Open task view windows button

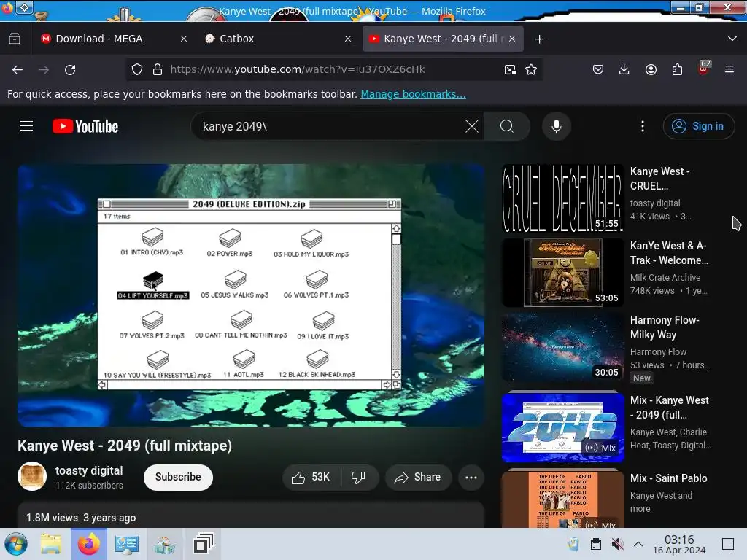pos(203,544)
